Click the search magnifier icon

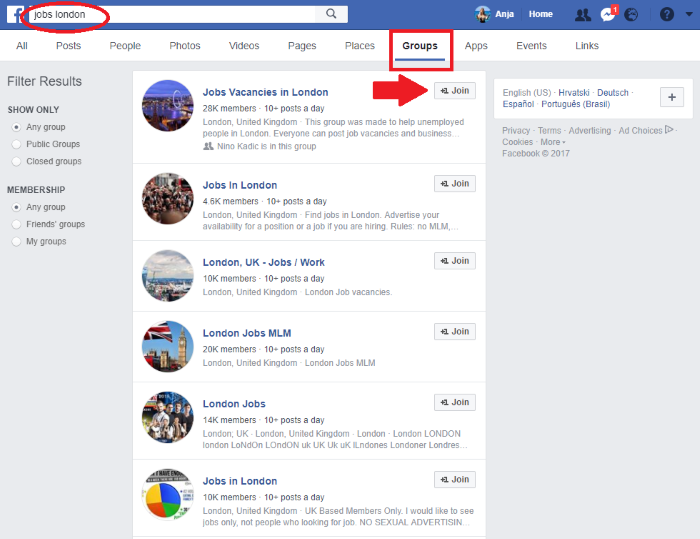point(331,14)
